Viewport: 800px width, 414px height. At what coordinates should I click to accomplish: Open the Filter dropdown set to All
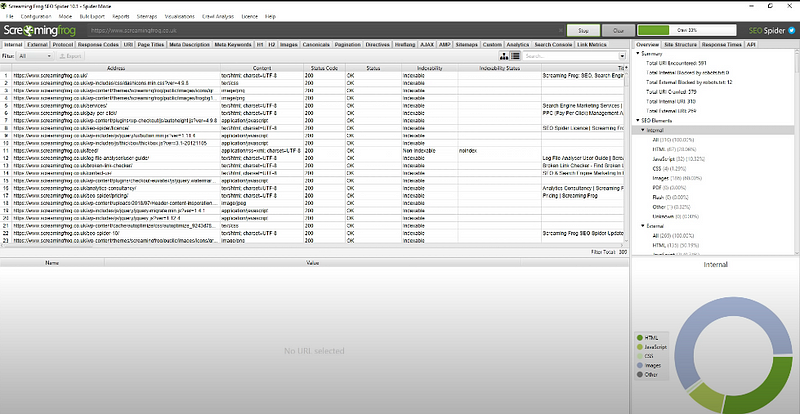click(x=35, y=56)
